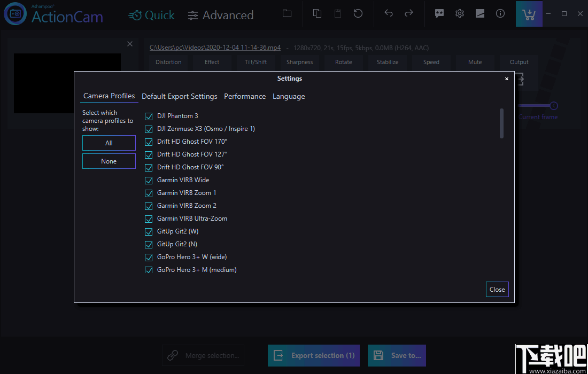The width and height of the screenshot is (588, 374).
Task: Click the undo arrow icon
Action: (x=389, y=13)
